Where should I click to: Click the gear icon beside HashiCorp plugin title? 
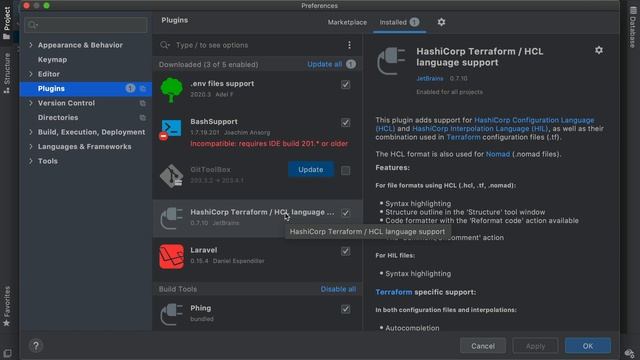pos(599,50)
